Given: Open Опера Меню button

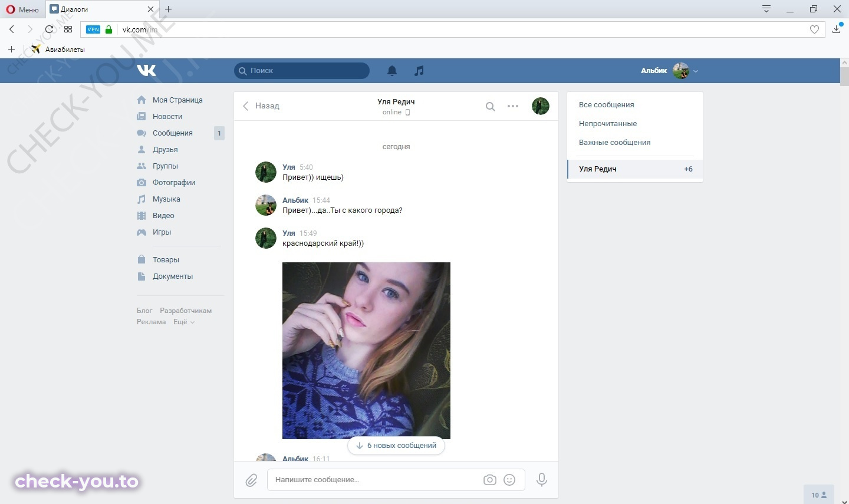Looking at the screenshot, I should [22, 9].
